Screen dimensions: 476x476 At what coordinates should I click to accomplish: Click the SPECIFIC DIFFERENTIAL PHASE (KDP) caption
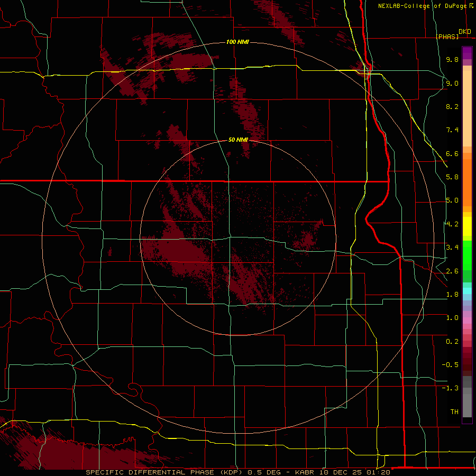point(164,472)
